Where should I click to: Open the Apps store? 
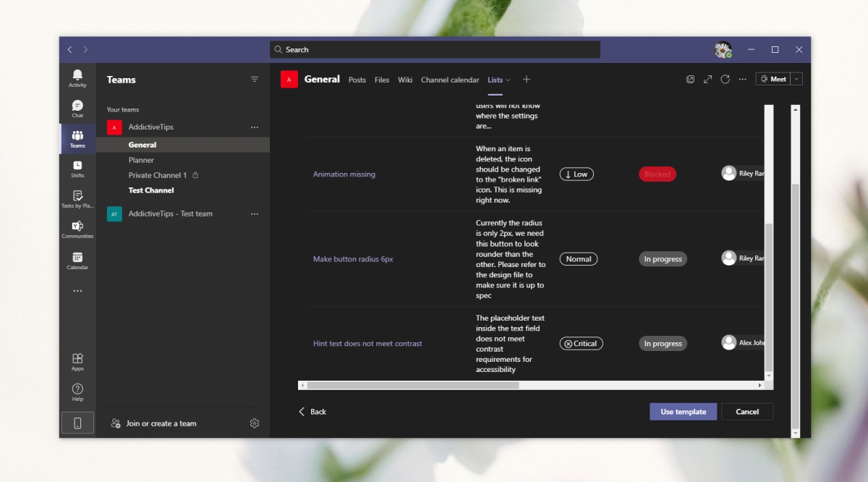click(77, 362)
